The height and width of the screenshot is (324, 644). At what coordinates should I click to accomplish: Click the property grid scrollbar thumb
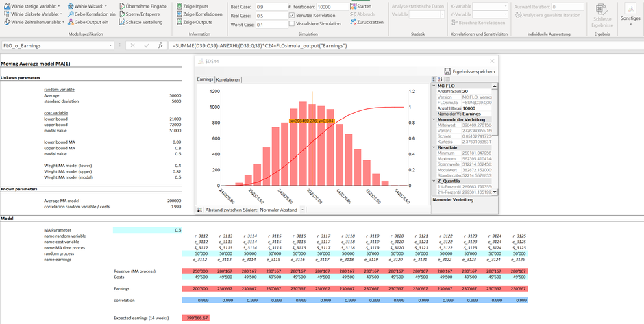[x=495, y=112]
